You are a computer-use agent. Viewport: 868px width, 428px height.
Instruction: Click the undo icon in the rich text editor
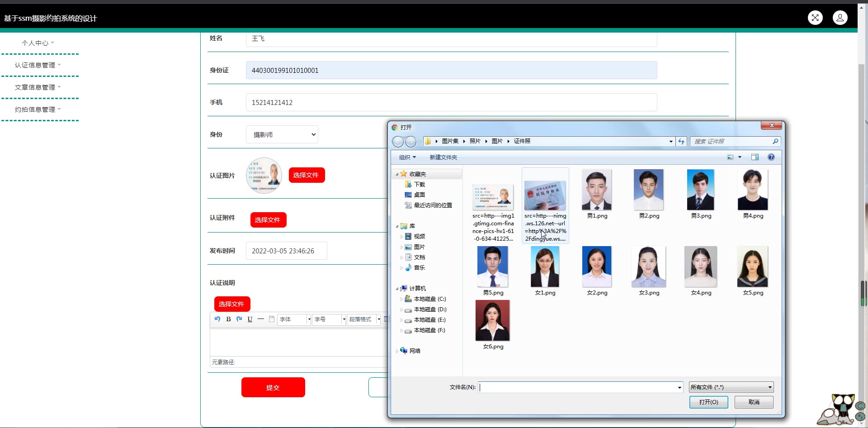(217, 319)
